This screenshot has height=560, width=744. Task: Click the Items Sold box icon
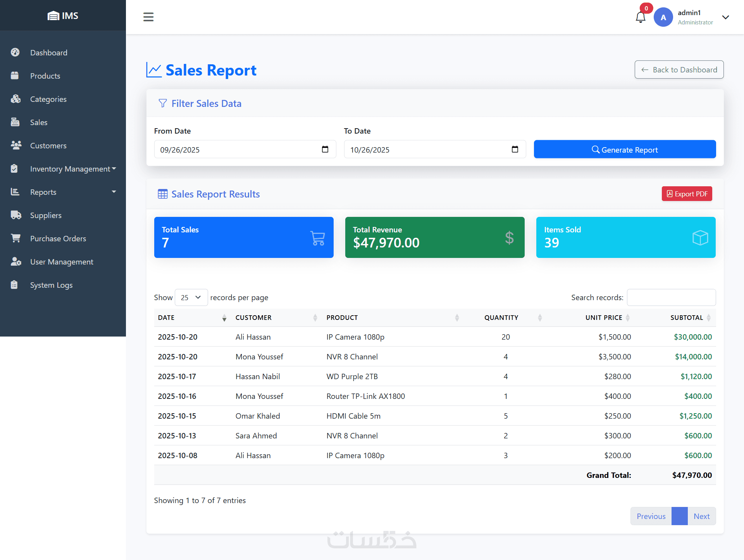point(700,238)
